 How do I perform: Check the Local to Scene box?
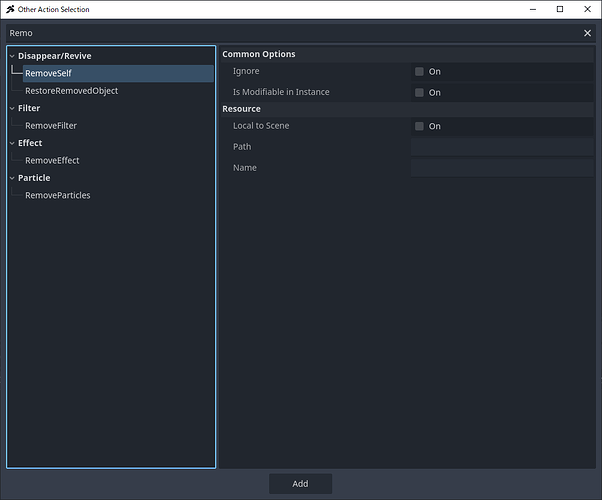tap(420, 127)
